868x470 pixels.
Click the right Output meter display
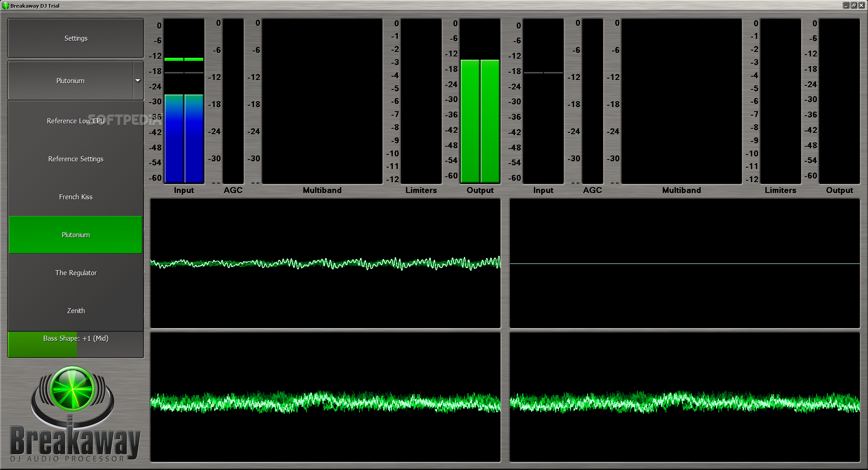[840, 101]
